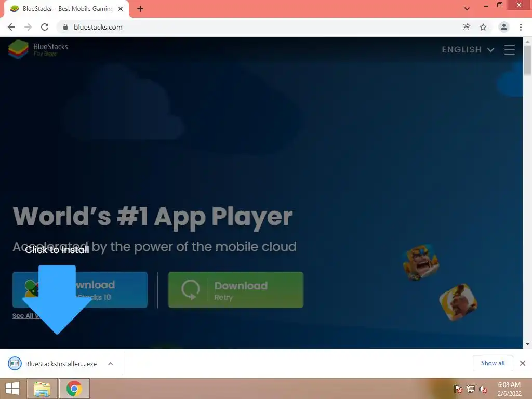Viewport: 532px width, 399px height.
Task: Click the forward navigation arrow
Action: pos(28,27)
